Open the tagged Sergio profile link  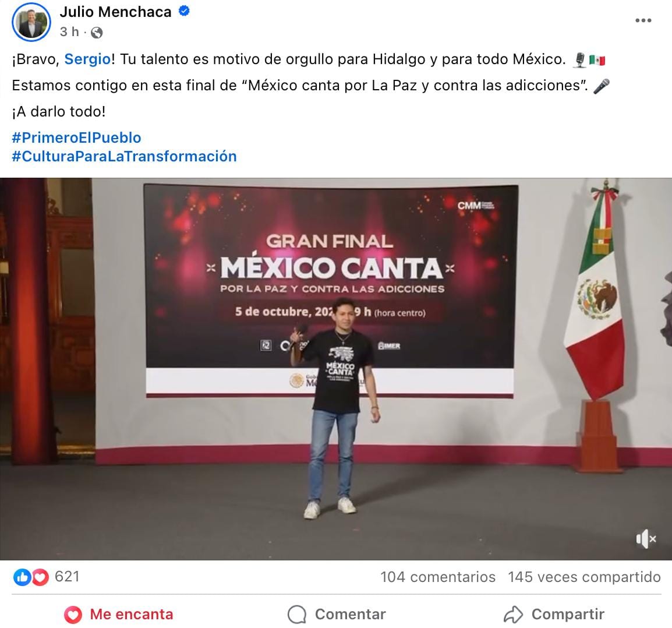coord(87,59)
